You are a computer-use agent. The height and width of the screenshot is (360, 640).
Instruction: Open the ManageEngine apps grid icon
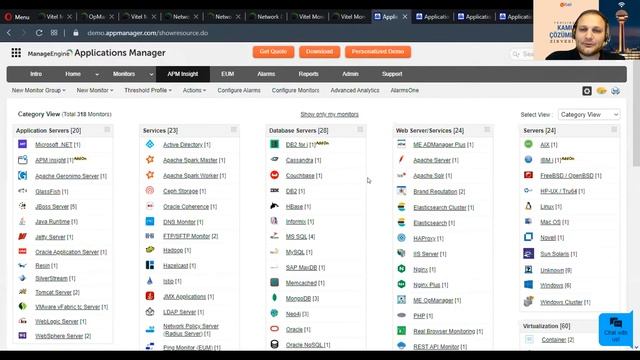16,53
